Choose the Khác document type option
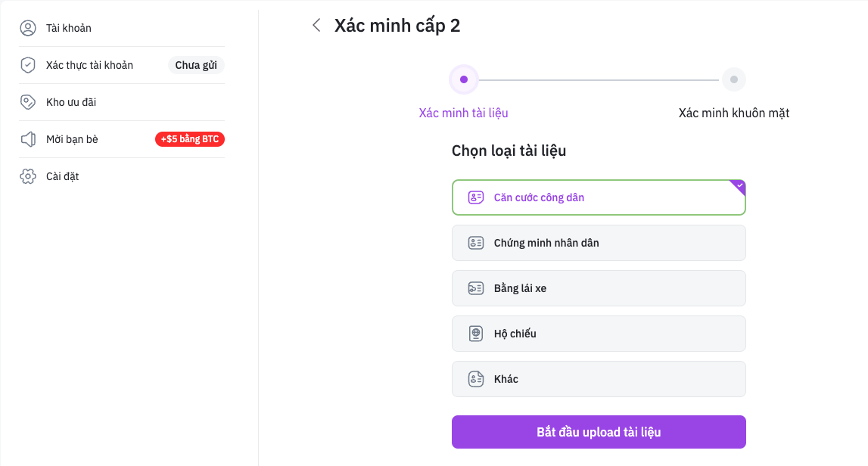This screenshot has height=466, width=868. click(x=598, y=379)
